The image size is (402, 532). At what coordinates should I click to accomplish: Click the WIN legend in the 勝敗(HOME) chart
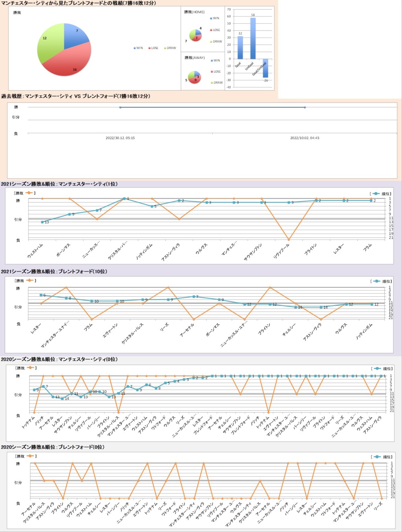pyautogui.click(x=214, y=18)
